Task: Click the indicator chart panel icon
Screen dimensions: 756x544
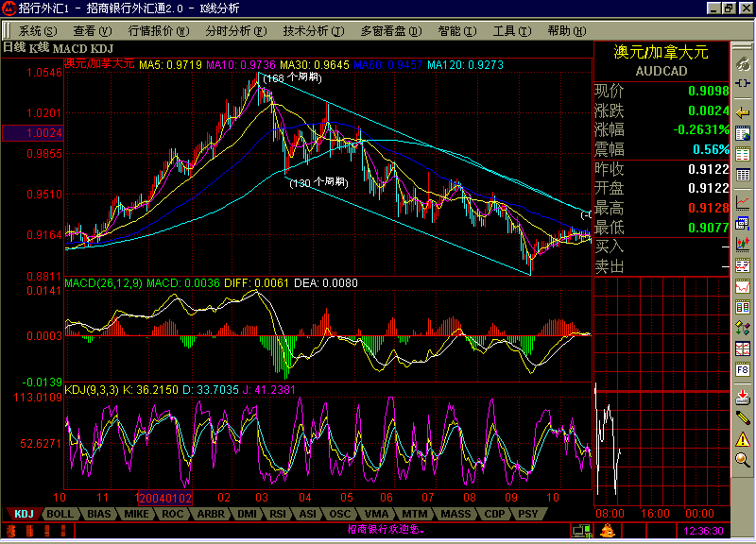Action: point(743,265)
